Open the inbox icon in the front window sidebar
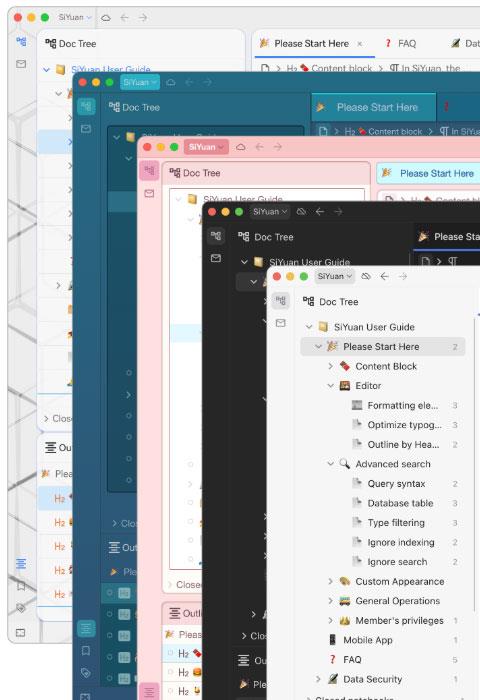Viewport: 480px width, 700px height. 280,323
